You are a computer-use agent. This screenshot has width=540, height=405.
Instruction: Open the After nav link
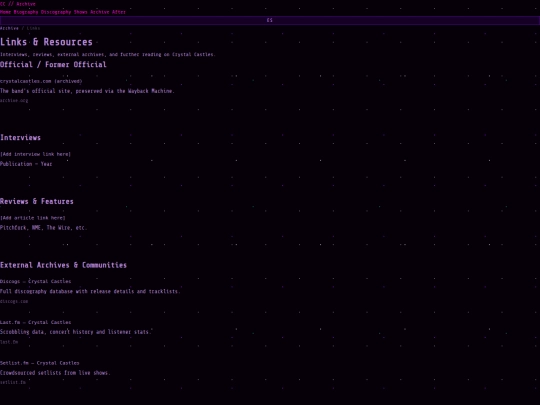tap(119, 12)
